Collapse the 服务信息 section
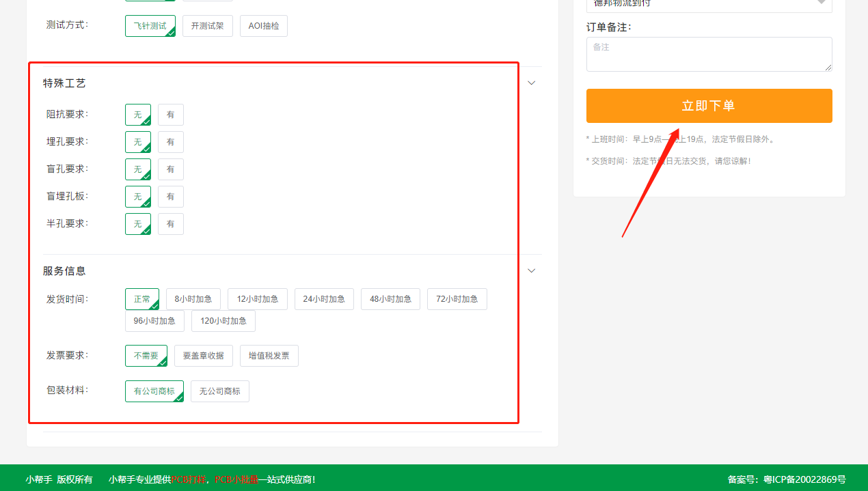 point(531,270)
